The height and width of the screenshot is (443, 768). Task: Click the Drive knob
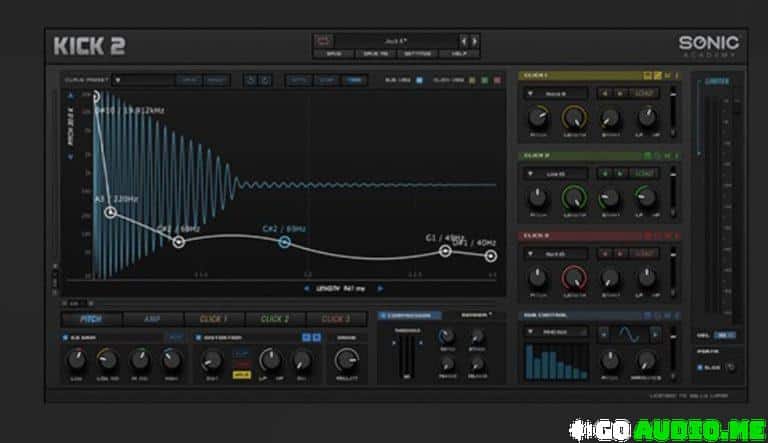tap(347, 361)
